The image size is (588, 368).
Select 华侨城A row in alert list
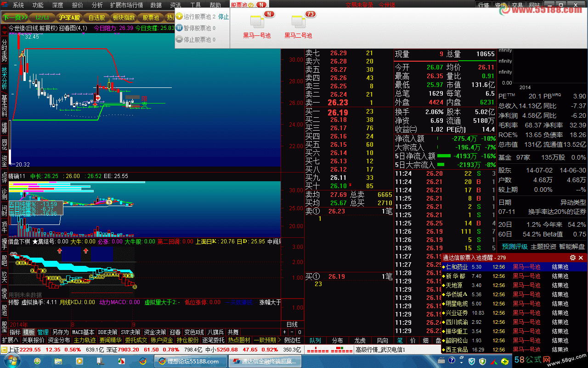point(514,294)
